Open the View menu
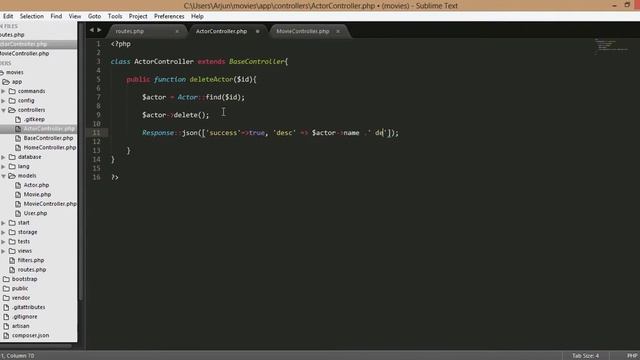The width and height of the screenshot is (640, 360). click(x=75, y=16)
